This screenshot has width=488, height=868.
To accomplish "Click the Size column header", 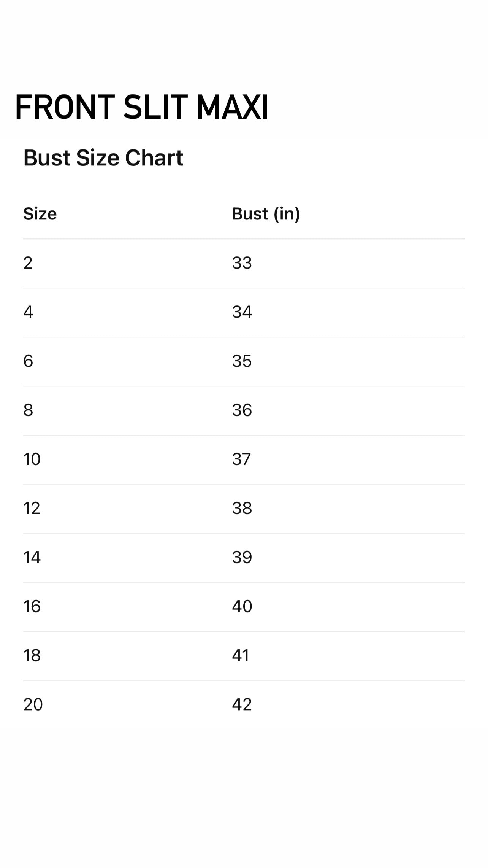I will click(40, 214).
